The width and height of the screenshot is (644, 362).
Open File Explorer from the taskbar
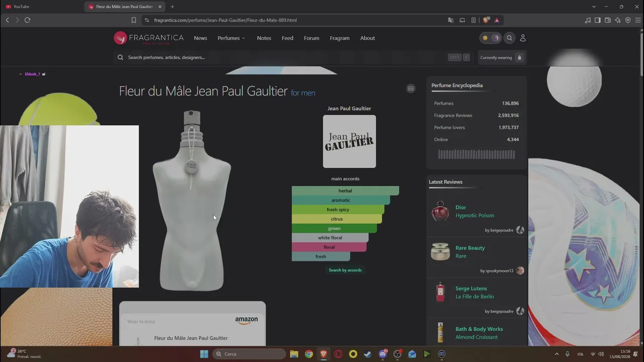(x=294, y=354)
